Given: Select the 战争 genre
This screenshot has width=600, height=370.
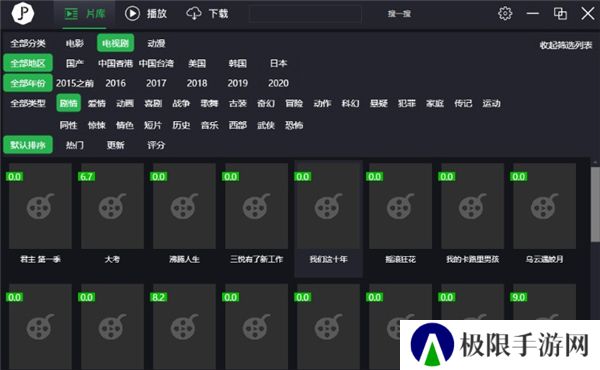Looking at the screenshot, I should coord(181,103).
